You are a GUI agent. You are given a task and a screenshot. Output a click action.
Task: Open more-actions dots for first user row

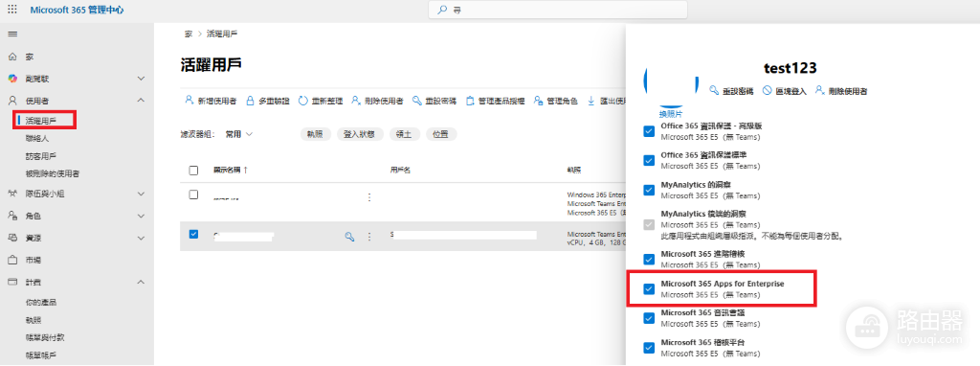369,197
